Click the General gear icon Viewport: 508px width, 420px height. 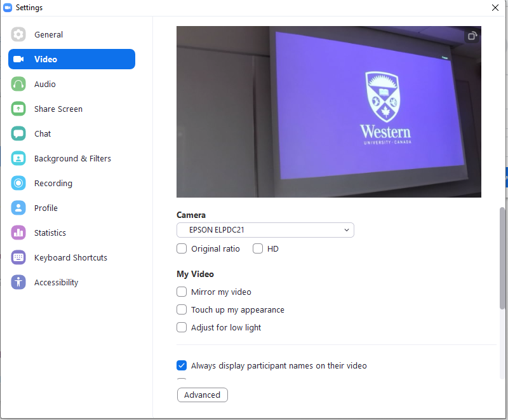(x=18, y=34)
